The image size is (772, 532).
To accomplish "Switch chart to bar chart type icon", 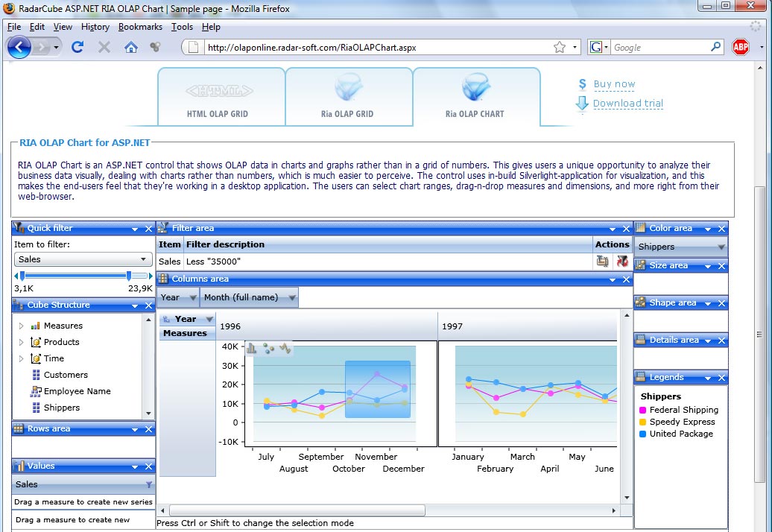I will pyautogui.click(x=252, y=349).
